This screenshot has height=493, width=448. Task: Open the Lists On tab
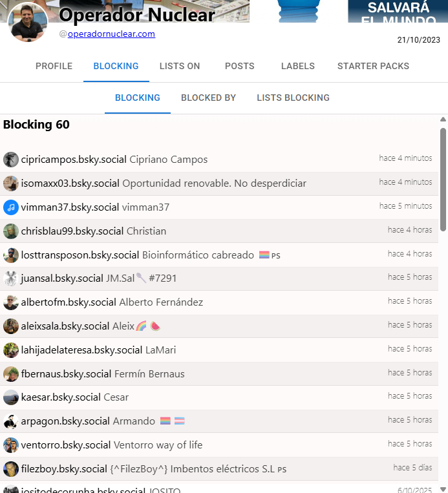(180, 66)
